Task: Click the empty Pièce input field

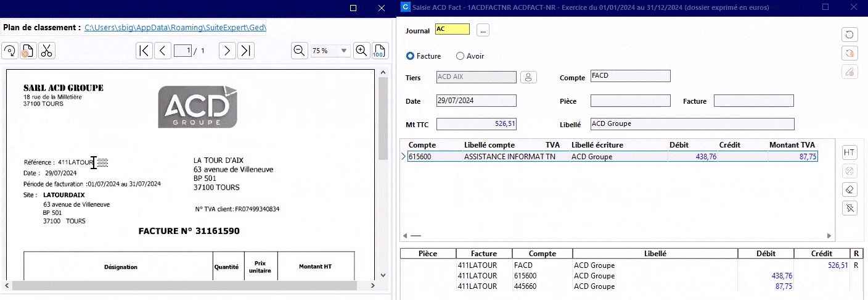Action: pos(630,101)
